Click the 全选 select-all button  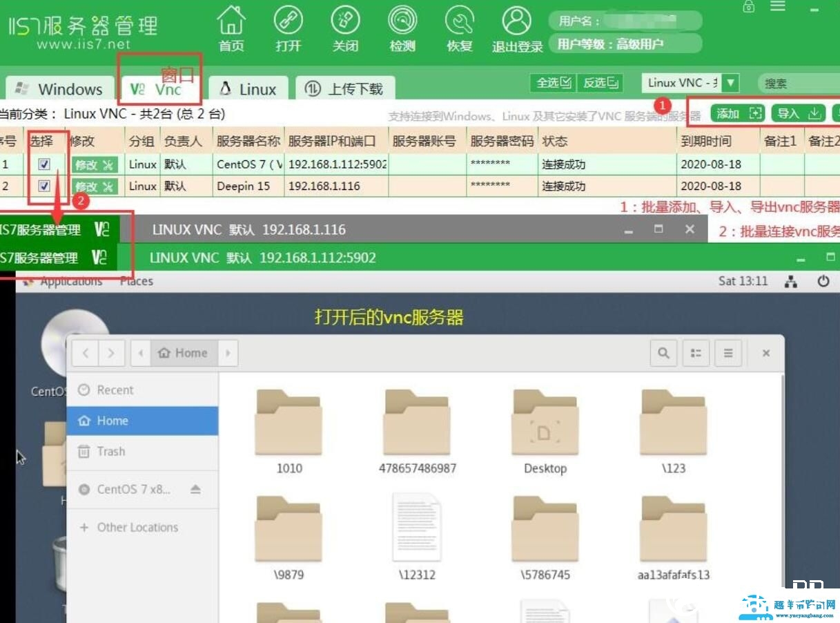[554, 83]
